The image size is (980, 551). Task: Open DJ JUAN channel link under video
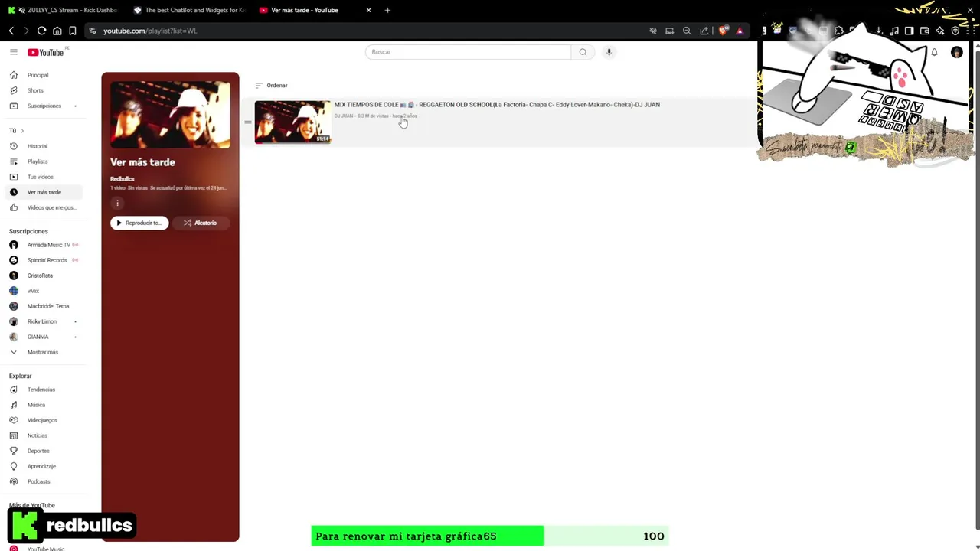click(344, 116)
